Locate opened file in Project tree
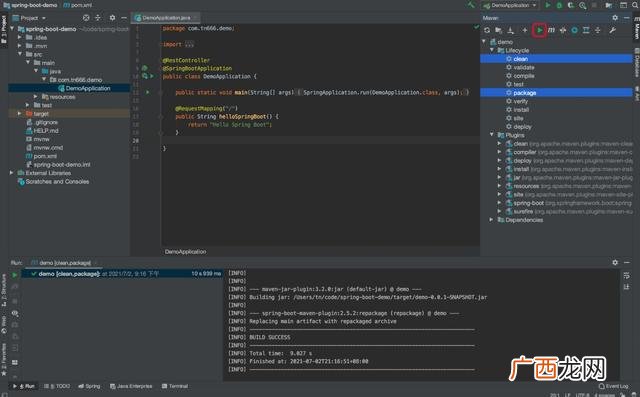 tap(86, 18)
